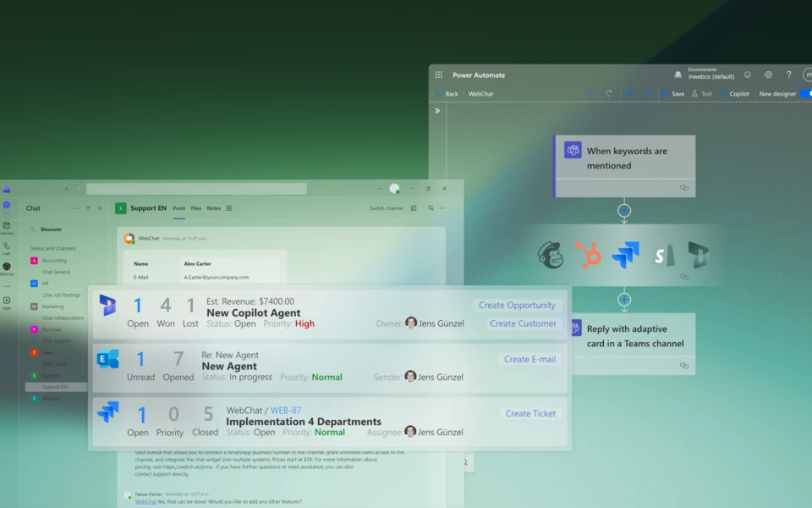The height and width of the screenshot is (508, 812).
Task: Open the Teams profile avatar
Action: tap(395, 189)
